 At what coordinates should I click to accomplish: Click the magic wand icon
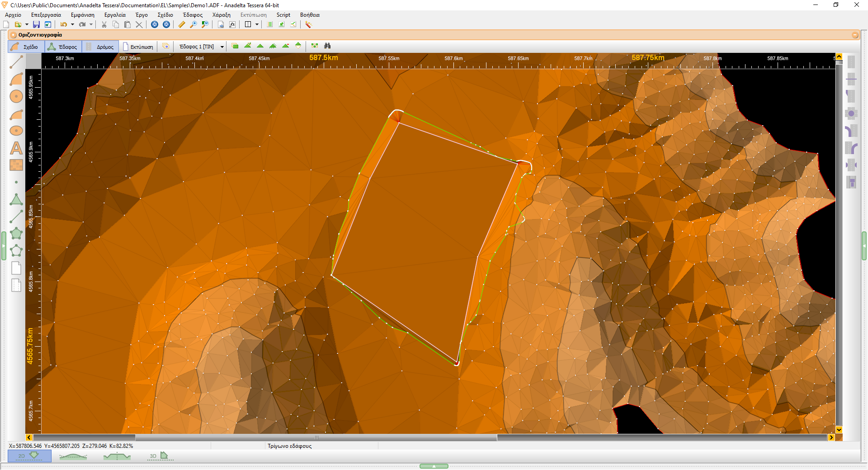(x=308, y=24)
